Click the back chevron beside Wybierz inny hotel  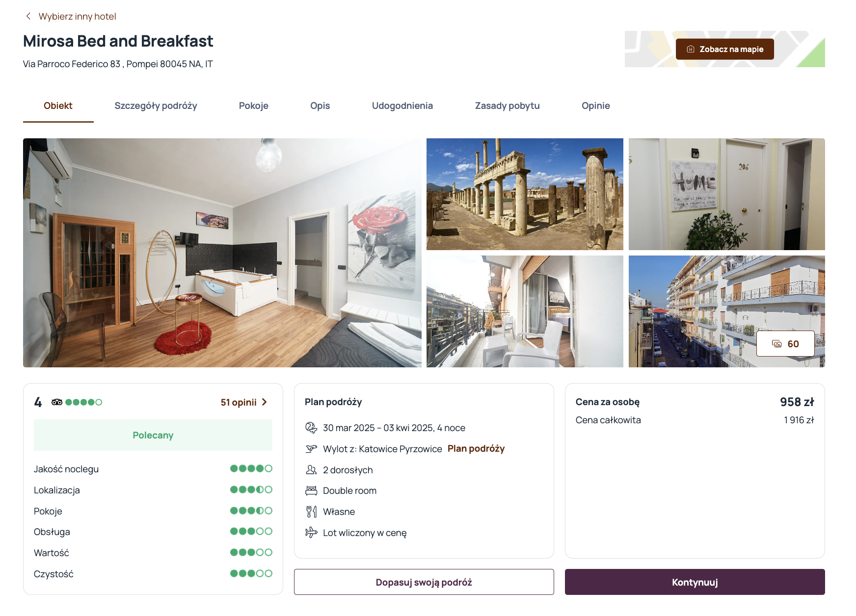point(28,16)
